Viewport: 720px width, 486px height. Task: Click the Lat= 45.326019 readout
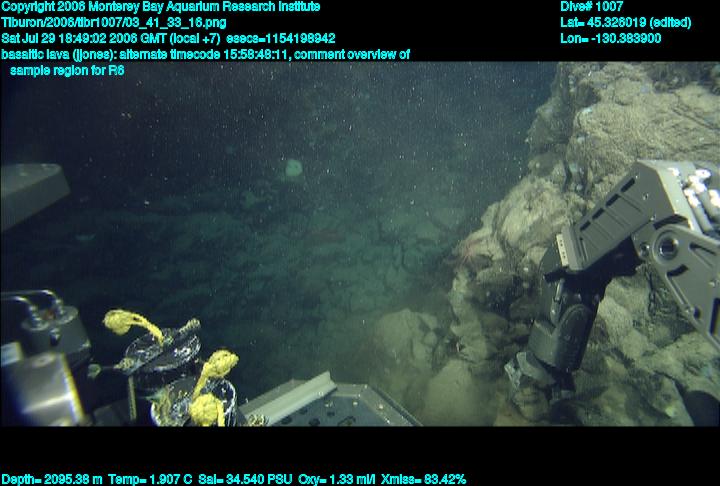point(611,22)
